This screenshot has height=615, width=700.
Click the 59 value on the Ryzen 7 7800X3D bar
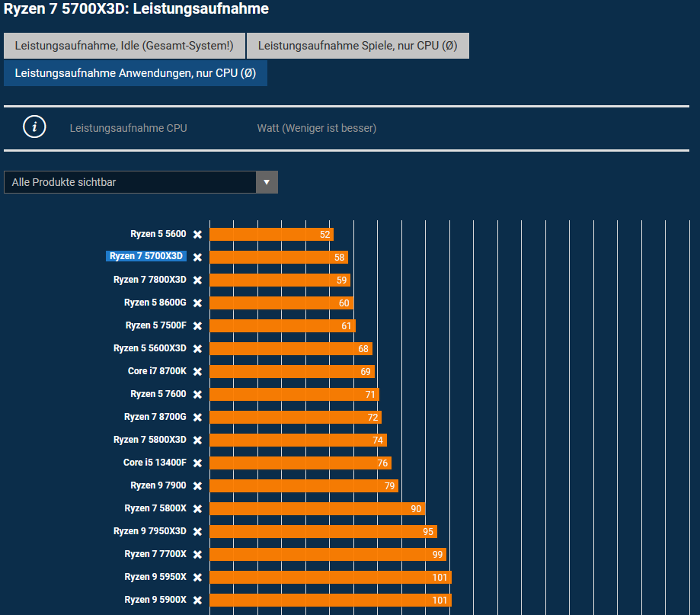click(341, 280)
